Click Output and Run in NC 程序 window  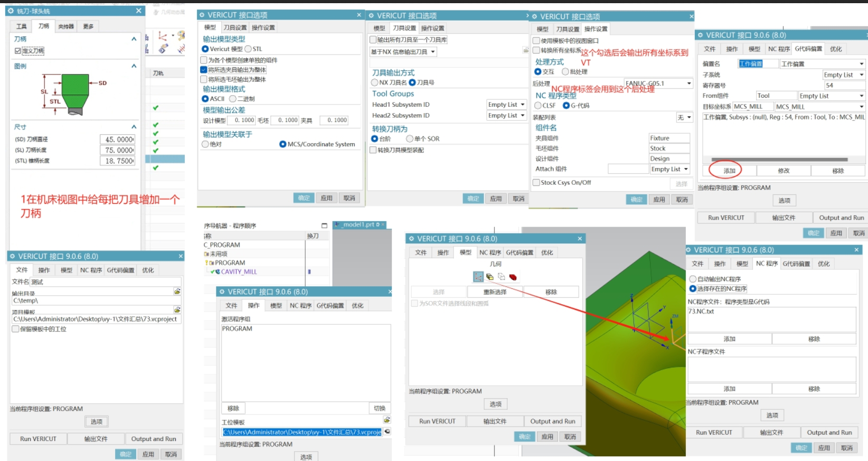829,432
